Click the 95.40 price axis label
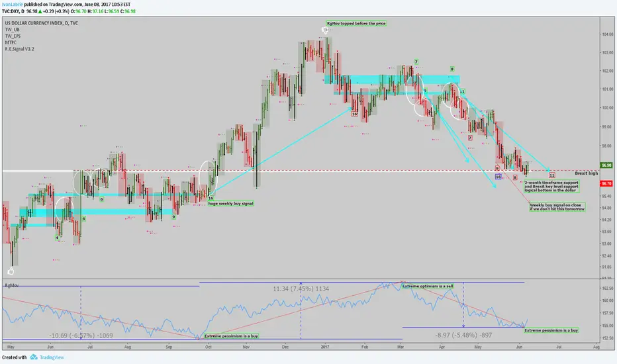This screenshot has width=617, height=364. [x=607, y=196]
